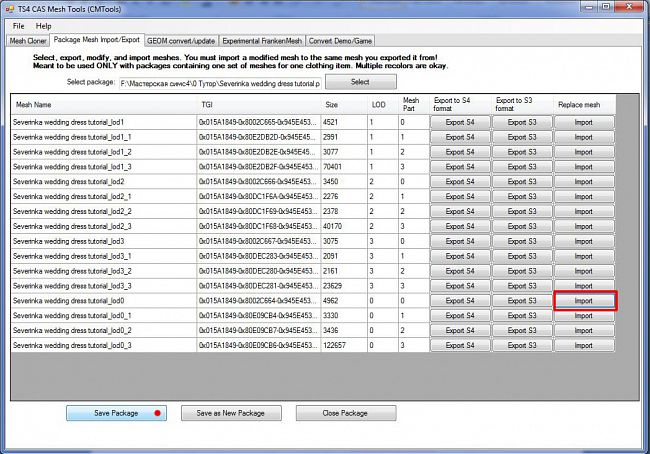Import mesh for the tutorial_lod2 row
650x454 pixels.
pos(584,182)
